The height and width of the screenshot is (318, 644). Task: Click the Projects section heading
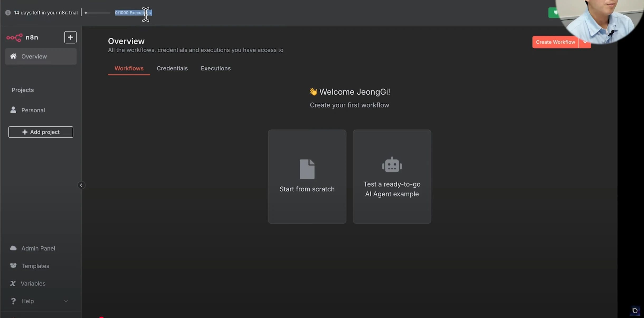click(23, 90)
